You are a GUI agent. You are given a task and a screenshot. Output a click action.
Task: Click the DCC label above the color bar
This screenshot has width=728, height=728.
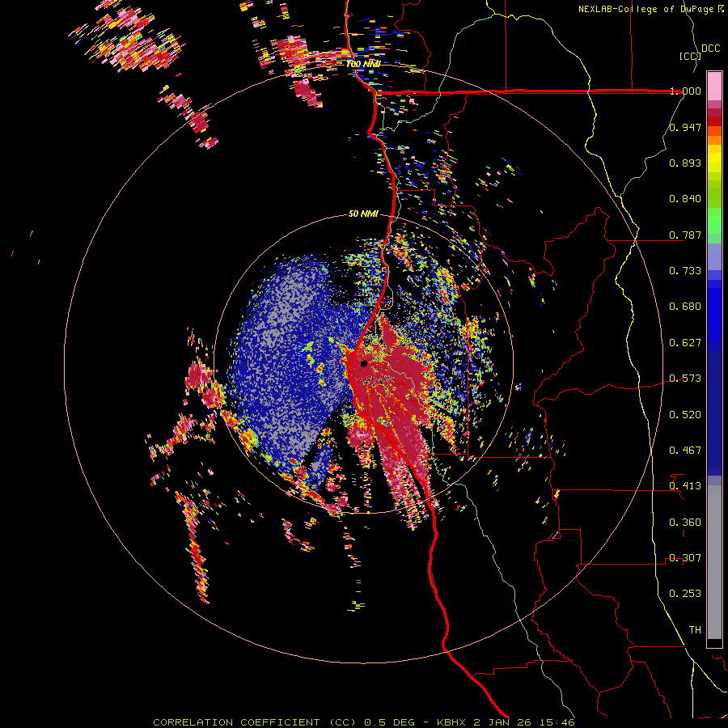point(710,49)
